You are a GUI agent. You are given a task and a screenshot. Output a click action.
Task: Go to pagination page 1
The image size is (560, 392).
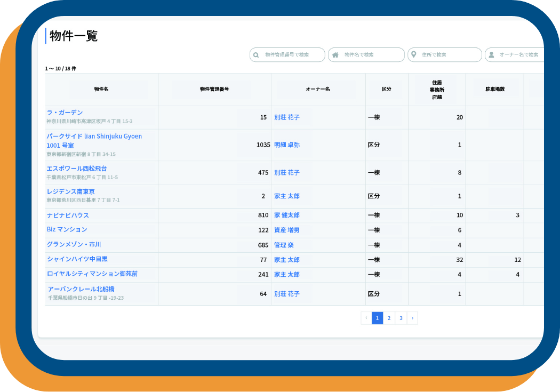377,318
